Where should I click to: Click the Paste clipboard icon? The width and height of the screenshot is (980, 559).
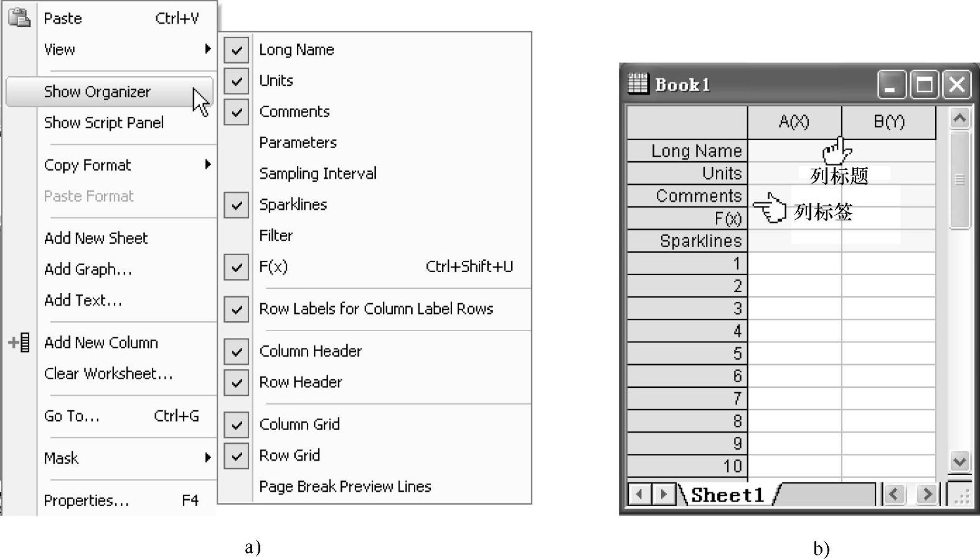click(x=19, y=17)
